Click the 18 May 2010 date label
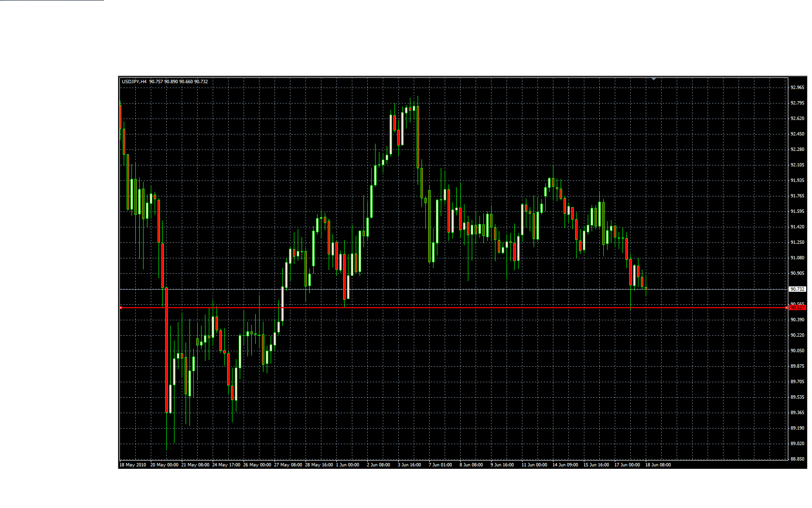812x508 pixels. click(132, 465)
